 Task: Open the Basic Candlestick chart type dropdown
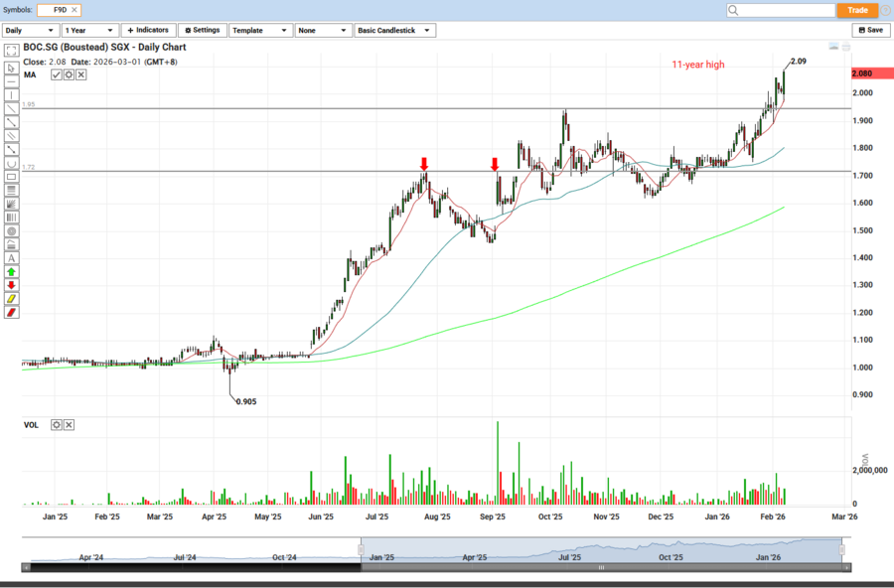click(394, 31)
